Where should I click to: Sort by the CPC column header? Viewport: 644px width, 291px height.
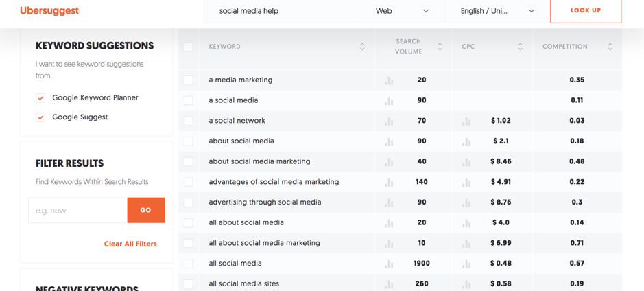(x=469, y=47)
